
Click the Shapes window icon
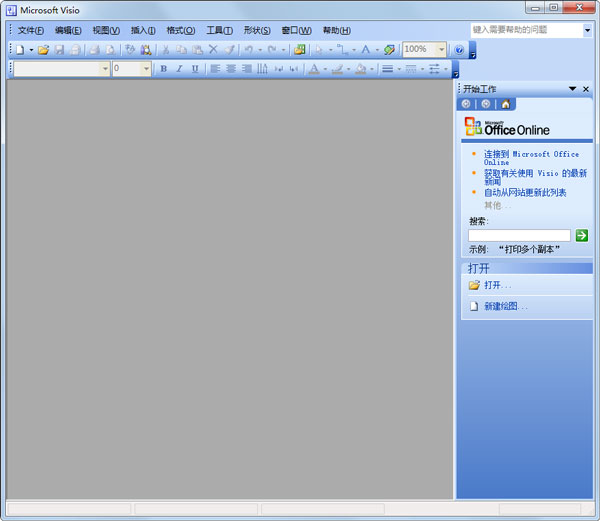point(300,50)
